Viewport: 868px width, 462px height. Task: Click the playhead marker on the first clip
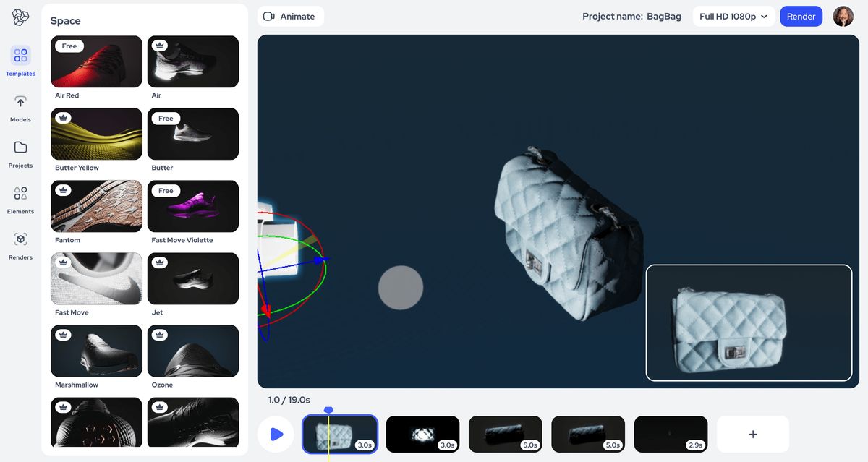(x=328, y=409)
